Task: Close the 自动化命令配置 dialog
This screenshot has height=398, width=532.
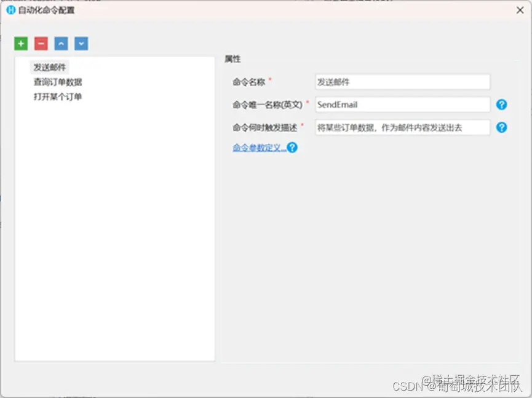Action: 520,10
